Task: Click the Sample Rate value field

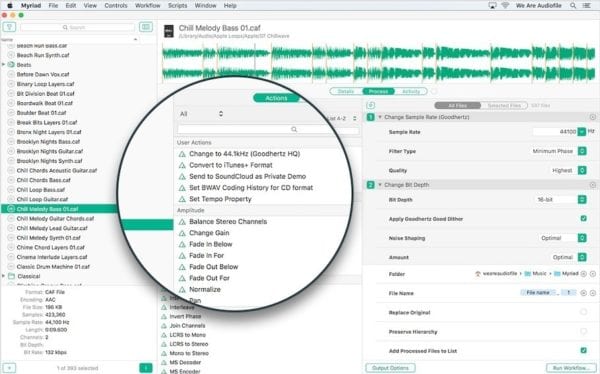Action: 555,132
